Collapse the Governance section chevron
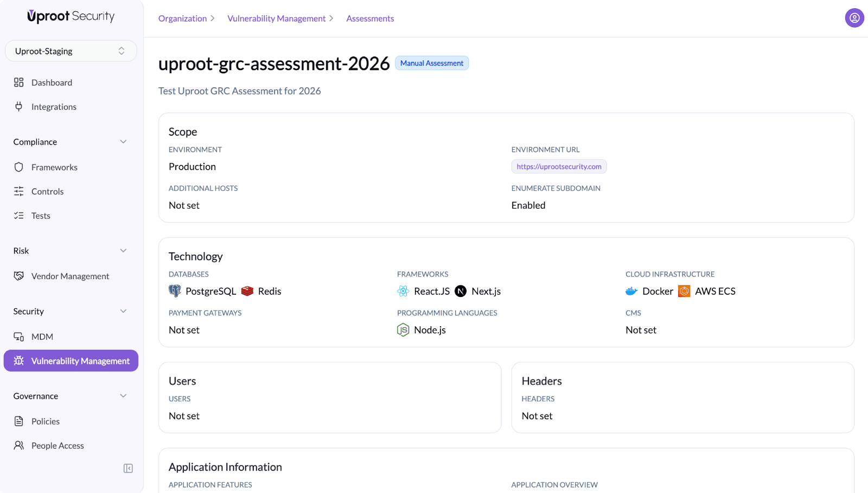Image resolution: width=868 pixels, height=493 pixels. [123, 396]
